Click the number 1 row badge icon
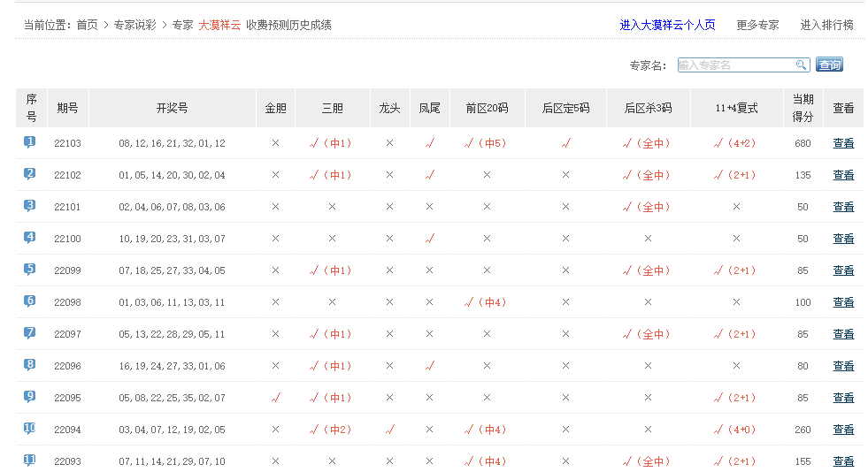Viewport: 868px width, 472px height. [x=30, y=142]
